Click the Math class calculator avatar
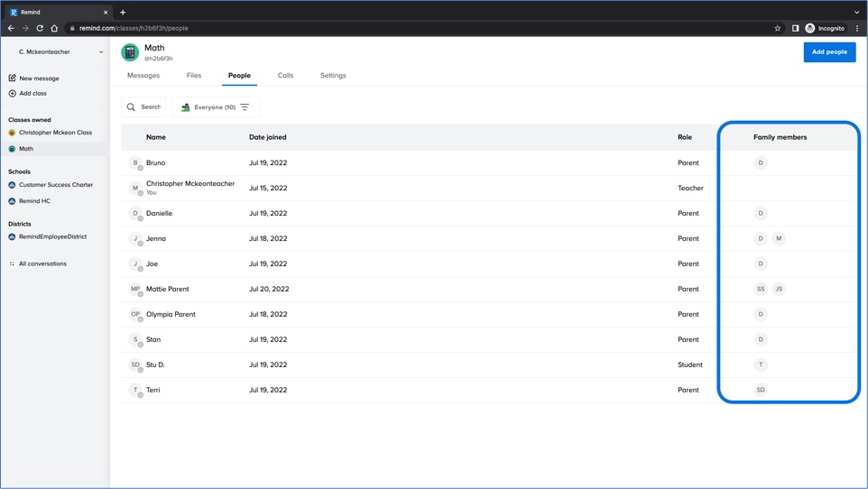Image resolution: width=868 pixels, height=489 pixels. tap(130, 52)
